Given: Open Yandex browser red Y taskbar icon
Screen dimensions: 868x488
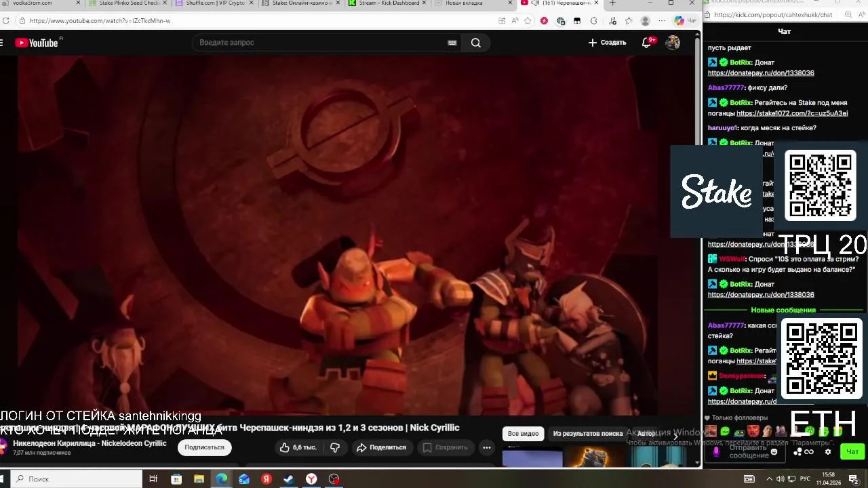Looking at the screenshot, I should 311,479.
